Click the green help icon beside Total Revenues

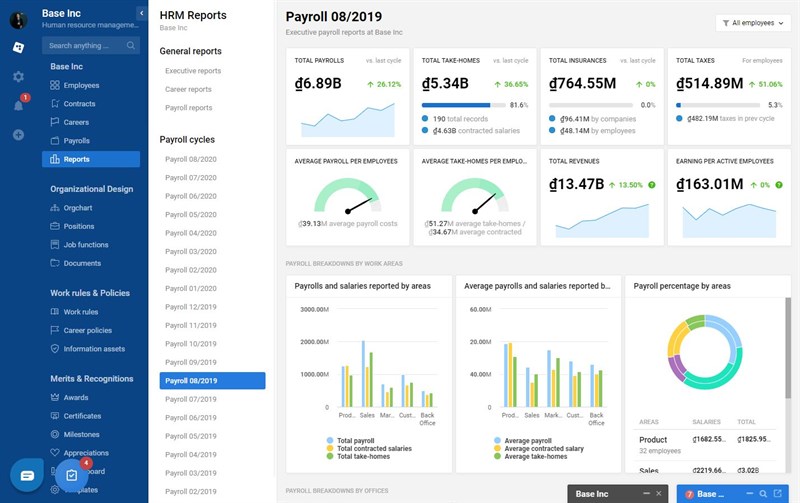(x=651, y=185)
